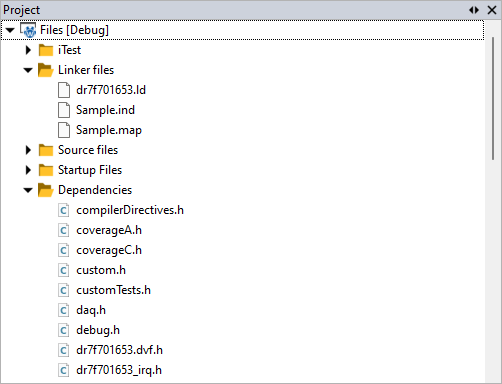Click the dr7f701653_irq.h C file icon
The height and width of the screenshot is (384, 502).
(x=64, y=370)
